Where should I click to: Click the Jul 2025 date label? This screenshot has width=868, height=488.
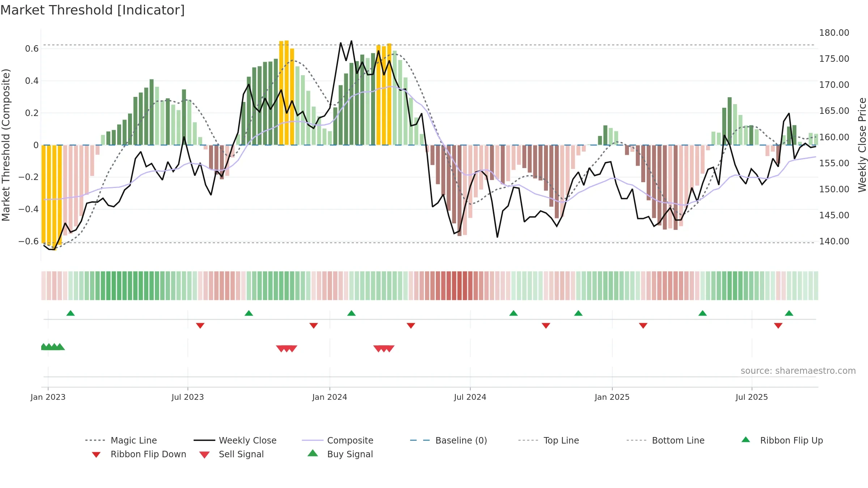tap(752, 397)
